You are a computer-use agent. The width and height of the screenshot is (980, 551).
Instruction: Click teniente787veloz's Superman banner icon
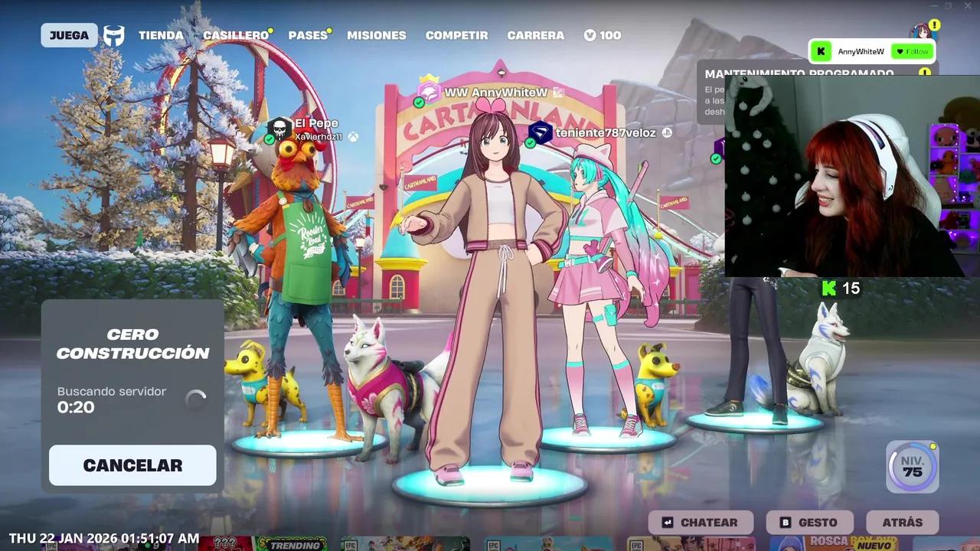pos(541,132)
